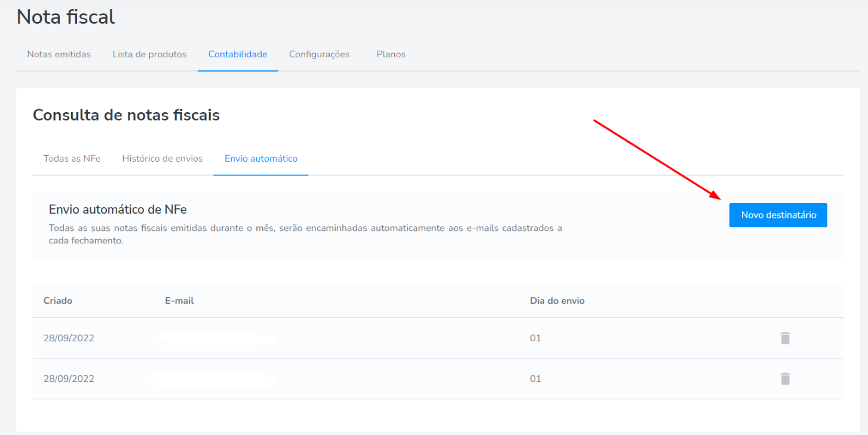Viewport: 868px width, 435px height.
Task: Click the Dia do envio column header
Action: click(x=557, y=301)
